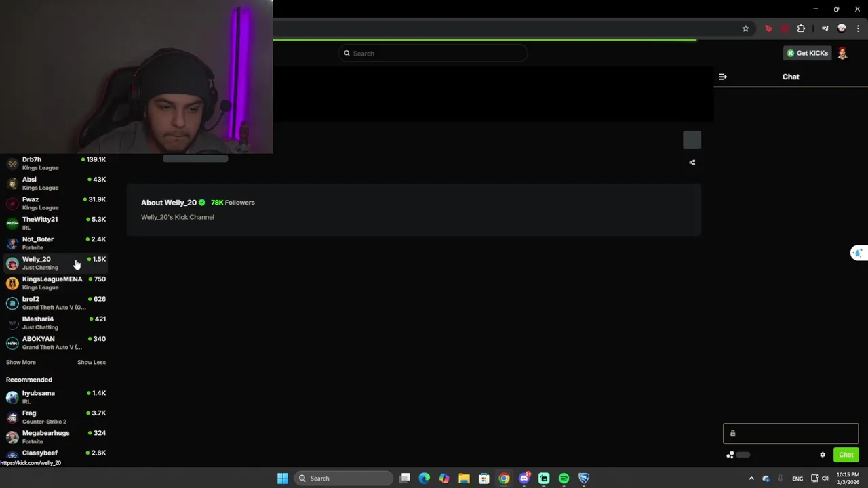The width and height of the screenshot is (868, 488).
Task: Click "Welly_20's Kick Channel" description text
Action: 178,217
